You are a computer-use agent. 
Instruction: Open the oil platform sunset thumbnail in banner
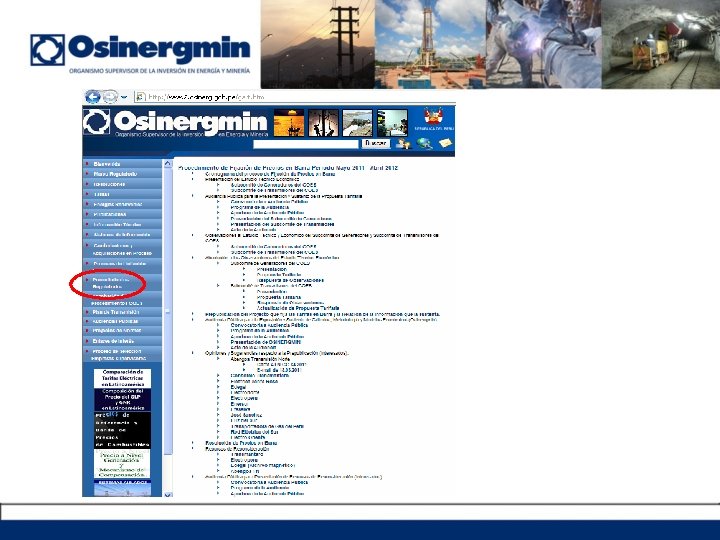pyautogui.click(x=289, y=123)
